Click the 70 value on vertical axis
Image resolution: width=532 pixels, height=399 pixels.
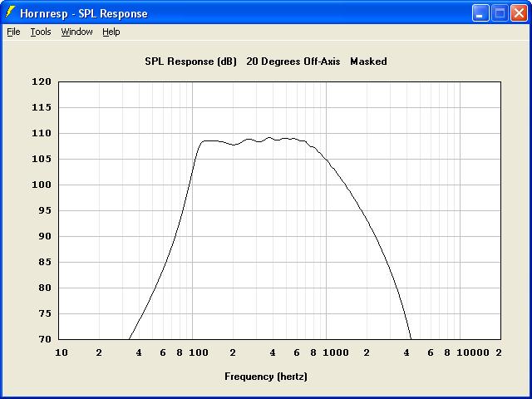pos(44,339)
